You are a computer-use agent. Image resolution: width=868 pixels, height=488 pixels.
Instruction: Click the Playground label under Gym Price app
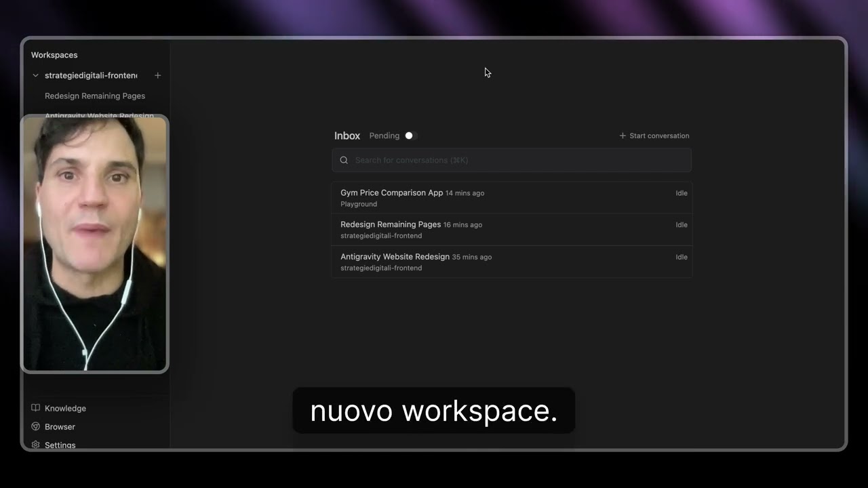pyautogui.click(x=359, y=204)
